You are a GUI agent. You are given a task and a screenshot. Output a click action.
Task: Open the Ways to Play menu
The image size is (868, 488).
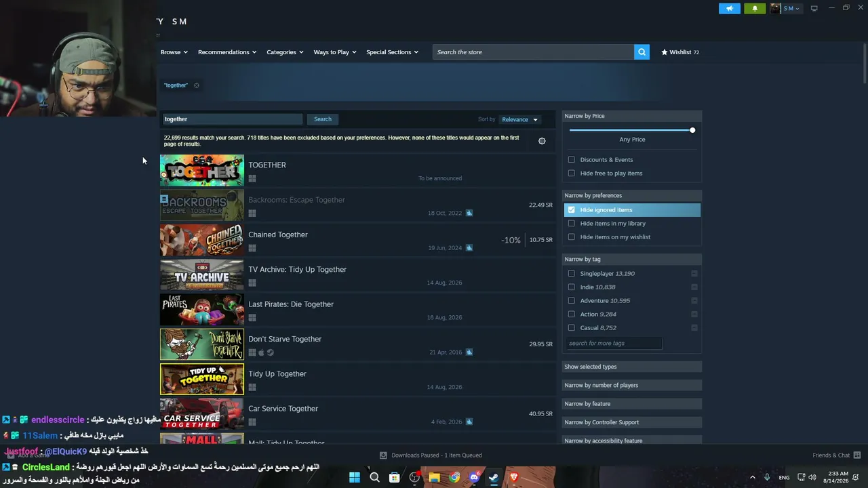335,52
